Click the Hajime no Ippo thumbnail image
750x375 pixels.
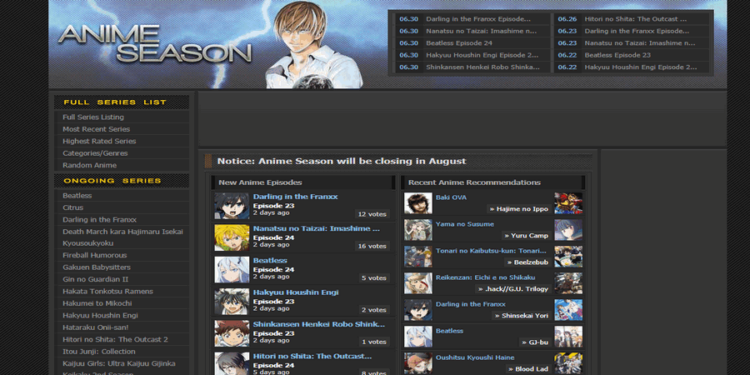568,203
